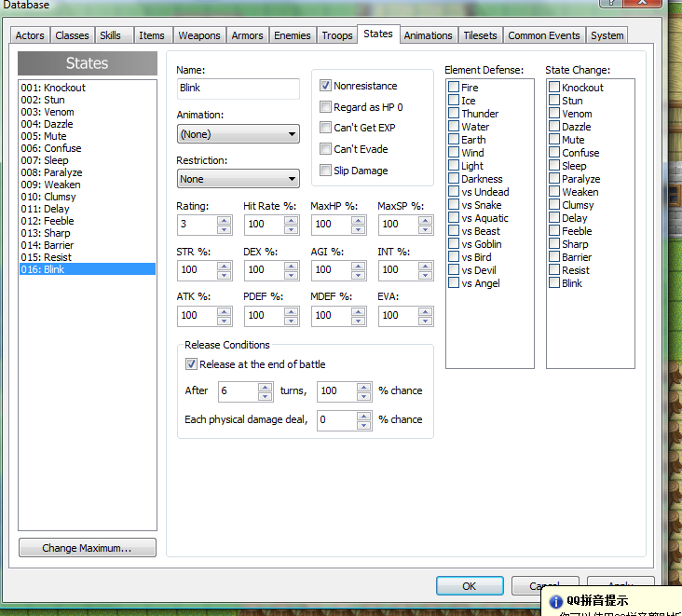
Task: Decrease the Hit Rate % value
Action: point(291,229)
